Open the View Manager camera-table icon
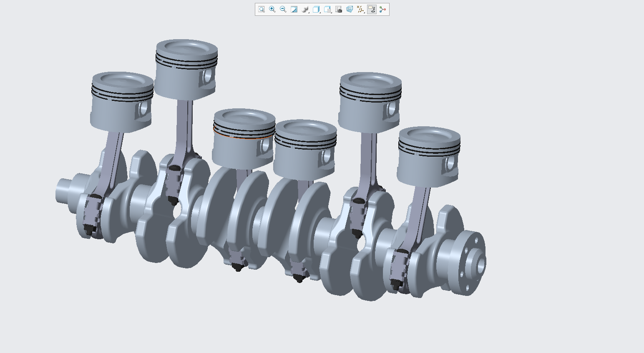 [x=339, y=10]
